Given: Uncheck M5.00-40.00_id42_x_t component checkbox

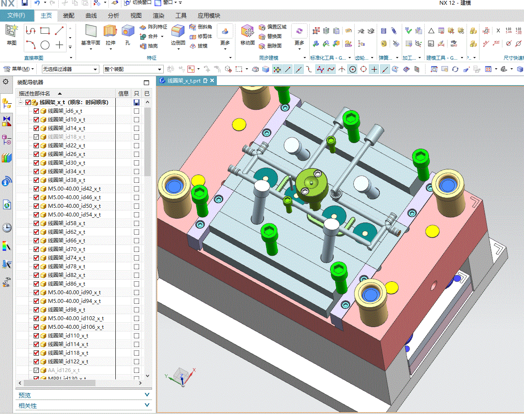Looking at the screenshot, I should [x=36, y=189].
